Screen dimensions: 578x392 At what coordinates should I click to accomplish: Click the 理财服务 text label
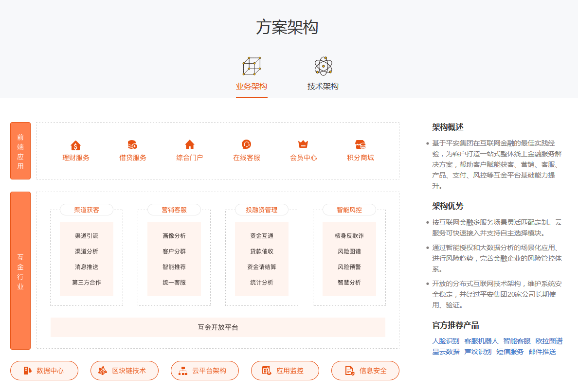[75, 158]
